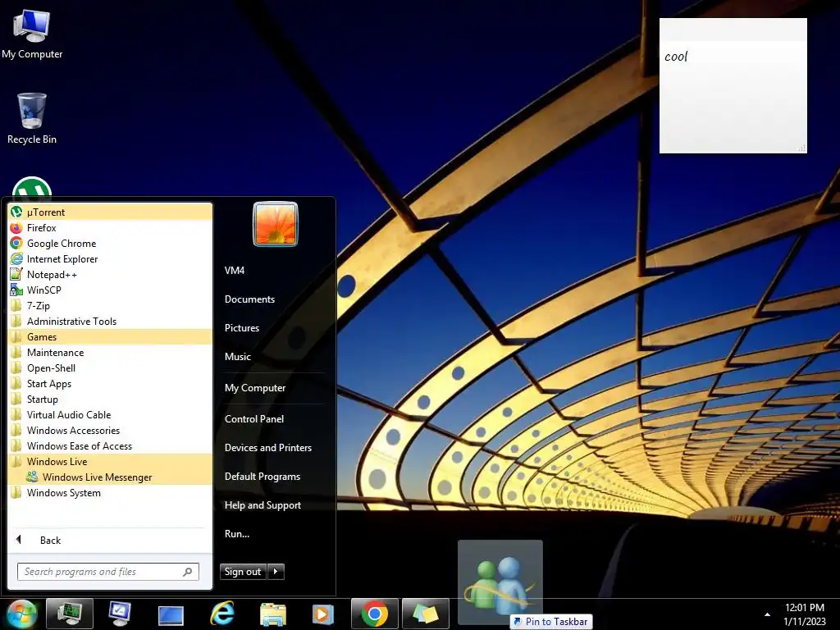Expand the Virtual Audio Cable folder
The image size is (840, 630).
[x=111, y=414]
